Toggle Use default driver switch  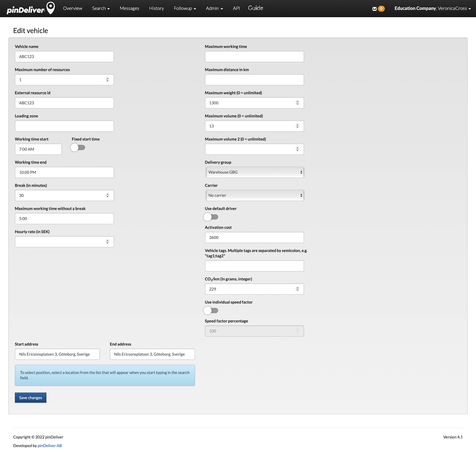tap(211, 217)
